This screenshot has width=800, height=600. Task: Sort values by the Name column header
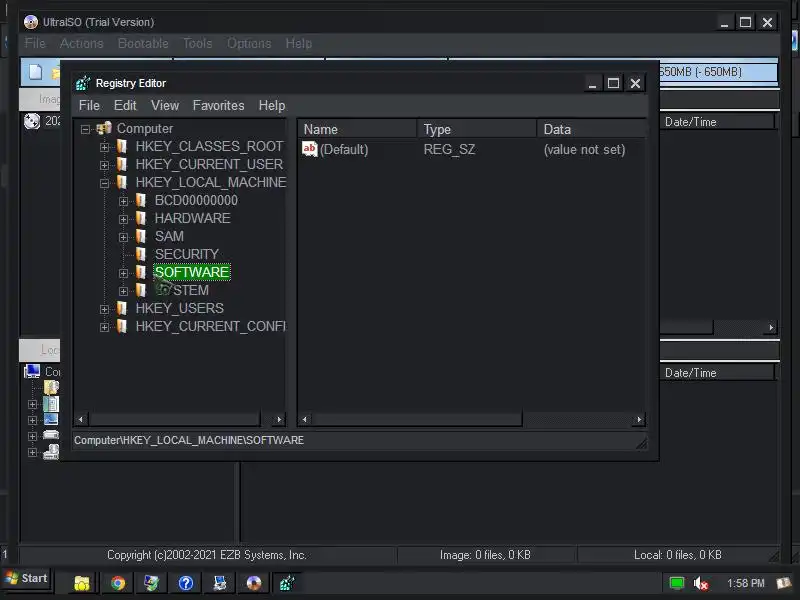click(x=357, y=129)
